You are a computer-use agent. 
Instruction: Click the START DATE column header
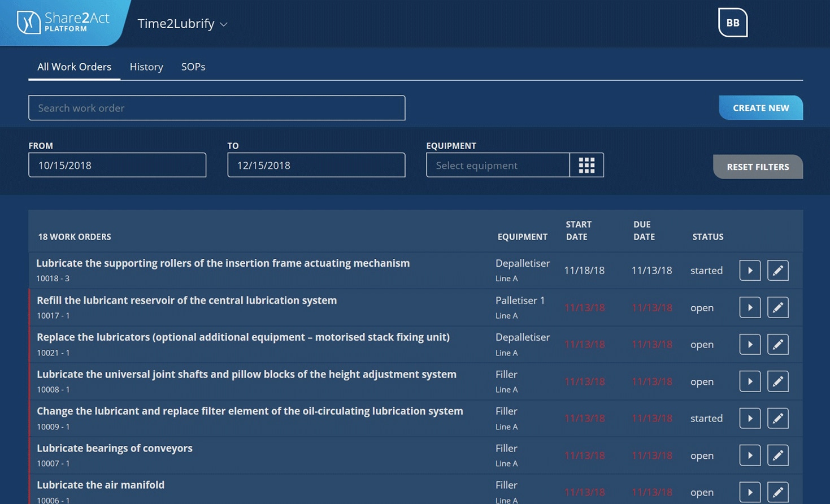coord(579,231)
